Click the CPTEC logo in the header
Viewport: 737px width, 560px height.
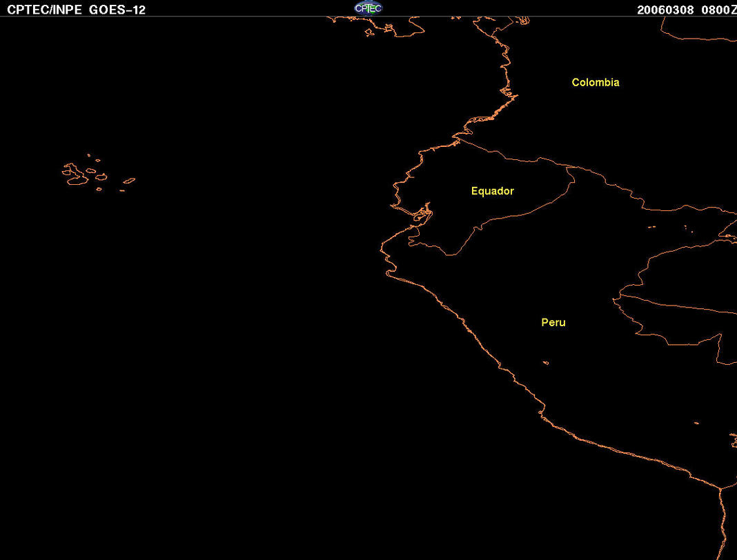368,8
